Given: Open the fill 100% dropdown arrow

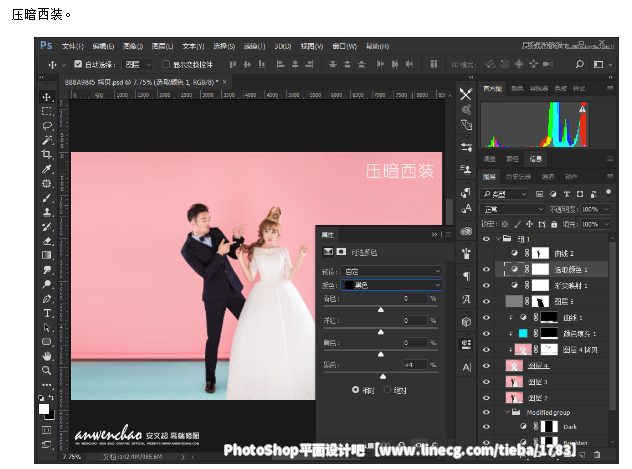Looking at the screenshot, I should pyautogui.click(x=607, y=224).
